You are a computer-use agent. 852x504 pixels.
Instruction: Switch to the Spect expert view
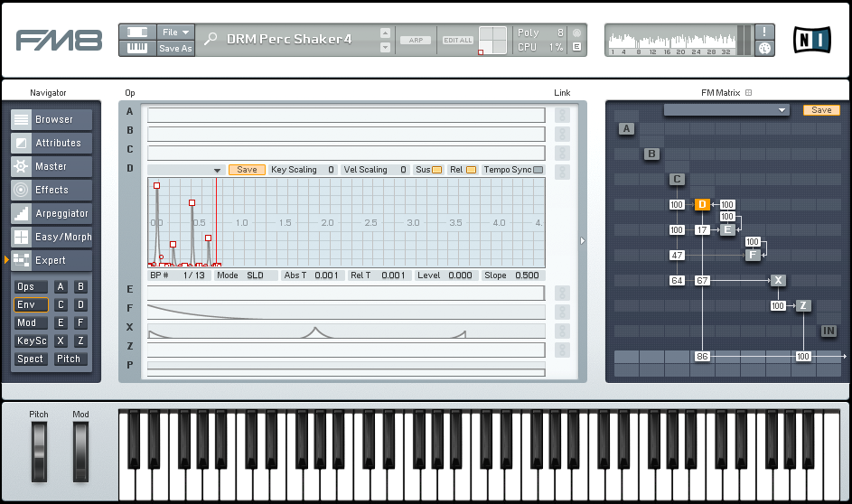(31, 359)
